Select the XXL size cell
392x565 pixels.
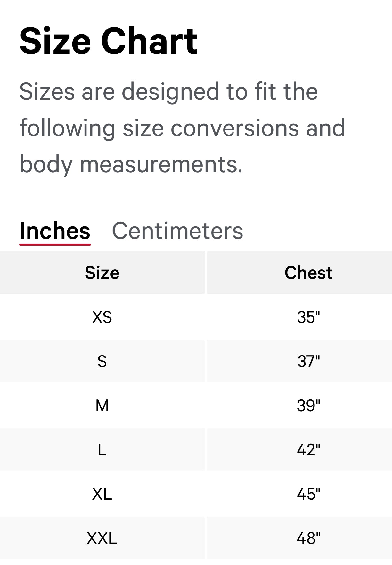coord(102,538)
